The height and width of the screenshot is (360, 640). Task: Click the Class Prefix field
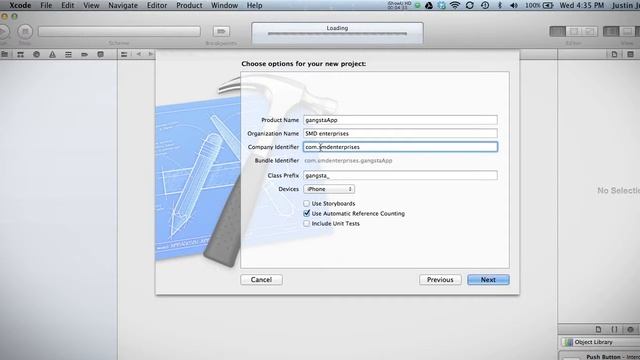coord(400,176)
